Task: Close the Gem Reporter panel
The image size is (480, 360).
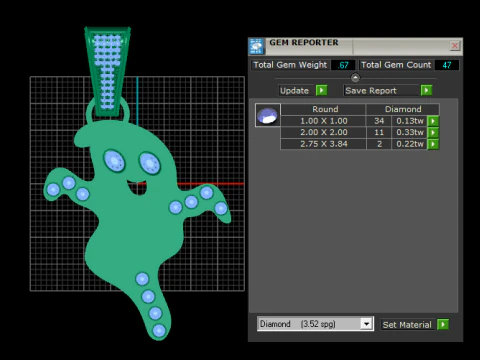Action: coord(455,46)
